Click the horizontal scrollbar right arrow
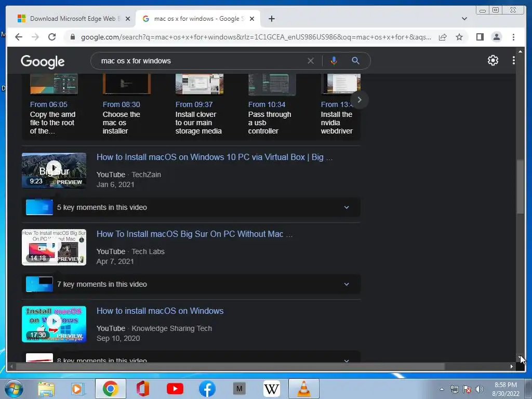 (511, 366)
